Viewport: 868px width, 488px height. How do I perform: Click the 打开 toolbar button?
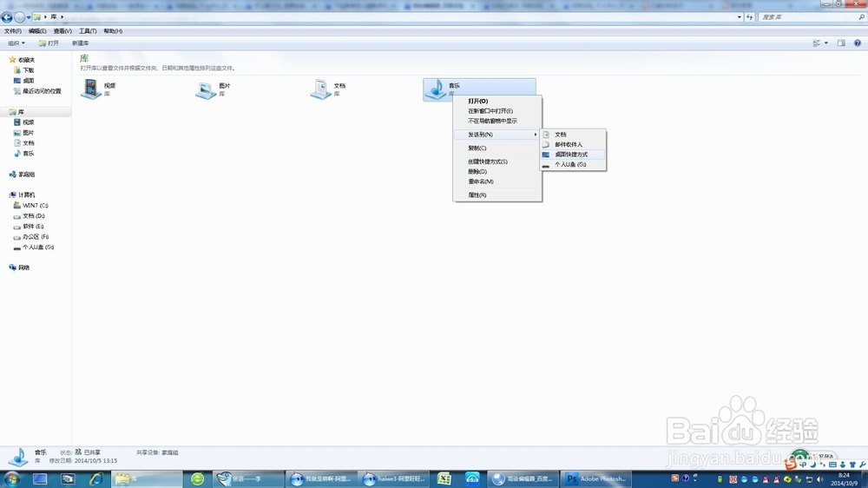[49, 43]
